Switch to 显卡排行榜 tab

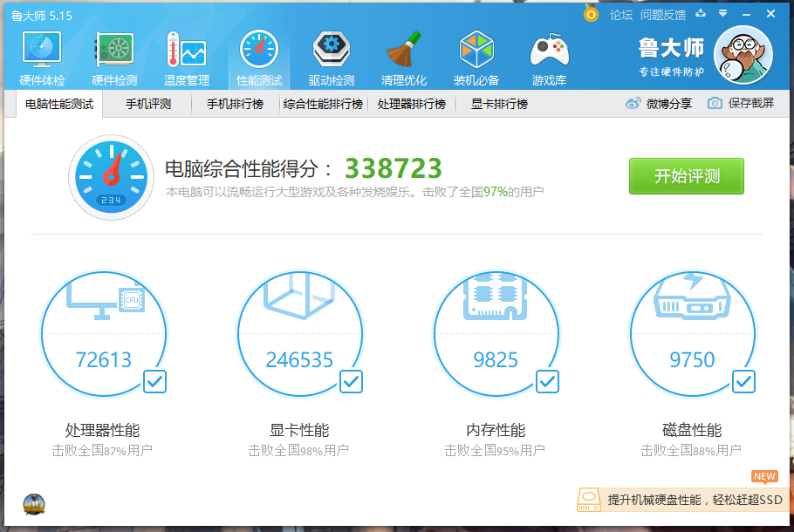[x=499, y=105]
